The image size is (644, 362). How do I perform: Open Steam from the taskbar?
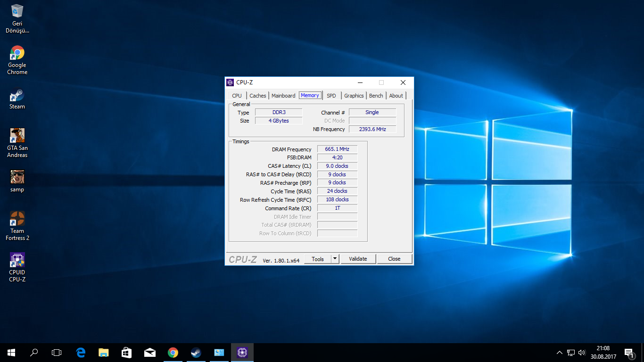pyautogui.click(x=196, y=352)
